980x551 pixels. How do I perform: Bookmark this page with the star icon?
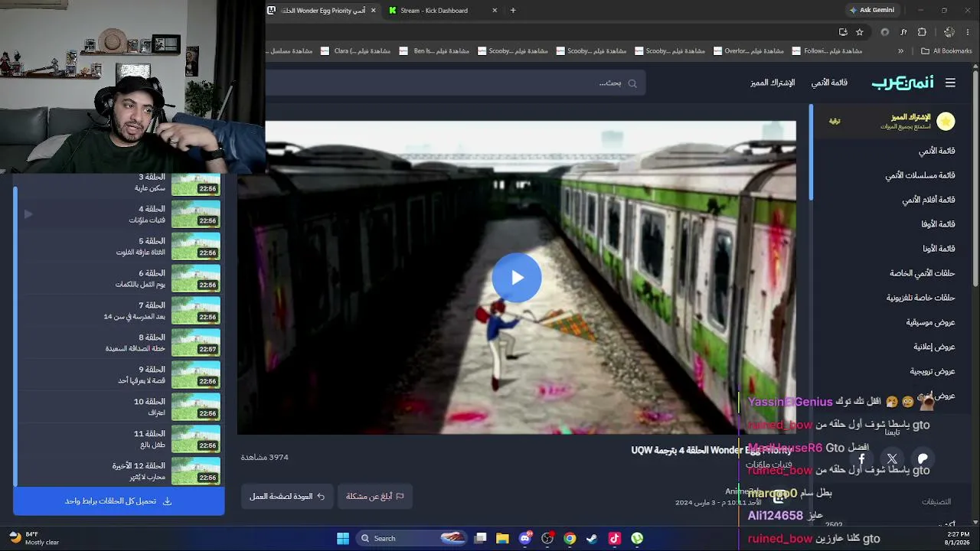(860, 32)
